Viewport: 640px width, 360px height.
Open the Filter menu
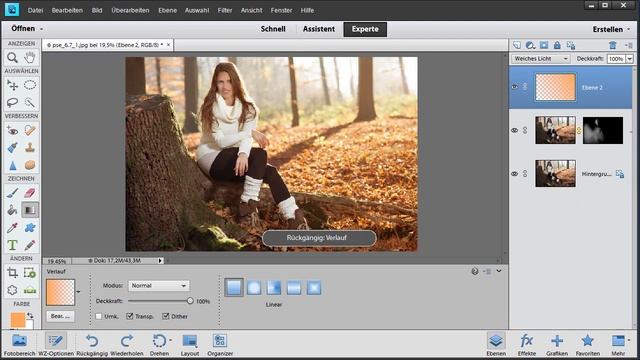(x=224, y=10)
